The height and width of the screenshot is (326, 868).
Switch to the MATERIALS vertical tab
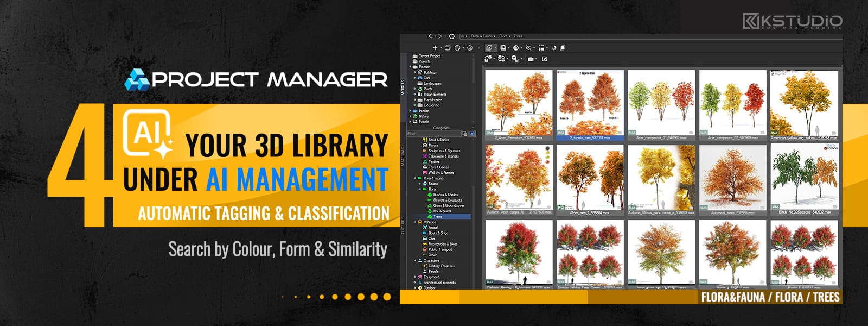403,156
